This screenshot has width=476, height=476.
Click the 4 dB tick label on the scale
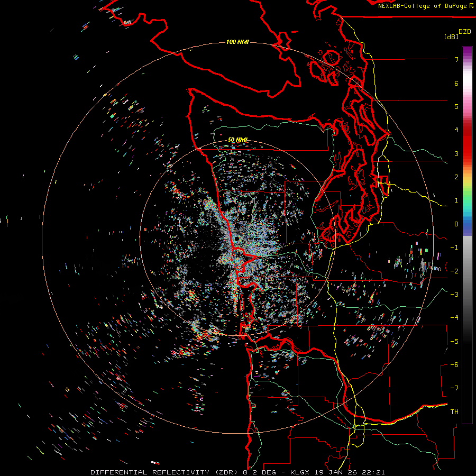pyautogui.click(x=456, y=130)
